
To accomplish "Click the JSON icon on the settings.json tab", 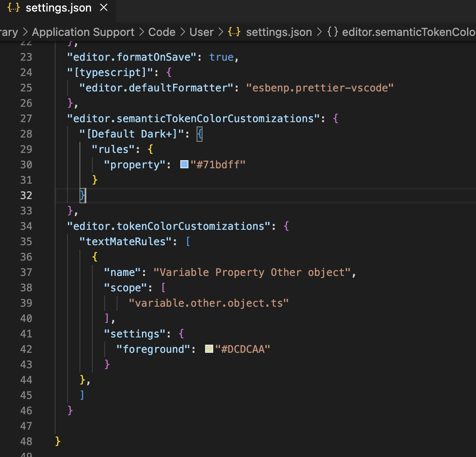I will coord(13,7).
